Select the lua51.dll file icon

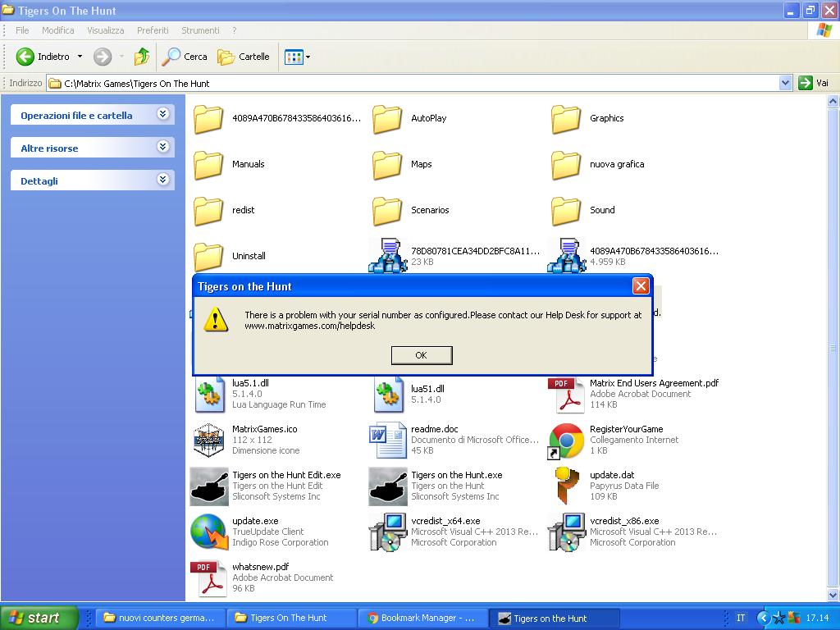[x=388, y=395]
